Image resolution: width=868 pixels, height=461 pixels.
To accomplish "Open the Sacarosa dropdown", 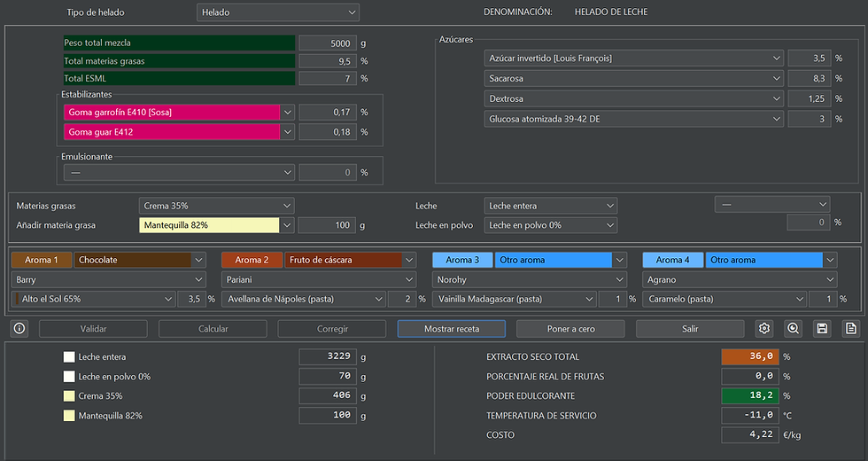I will tap(634, 78).
